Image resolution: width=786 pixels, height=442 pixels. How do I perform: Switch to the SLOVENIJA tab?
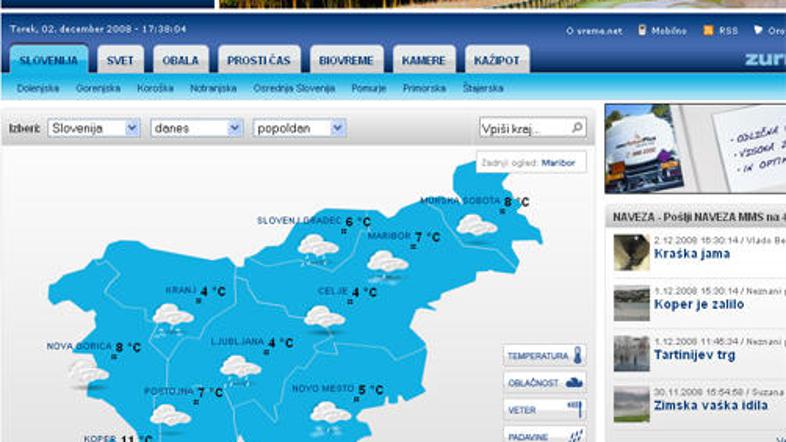click(x=49, y=60)
